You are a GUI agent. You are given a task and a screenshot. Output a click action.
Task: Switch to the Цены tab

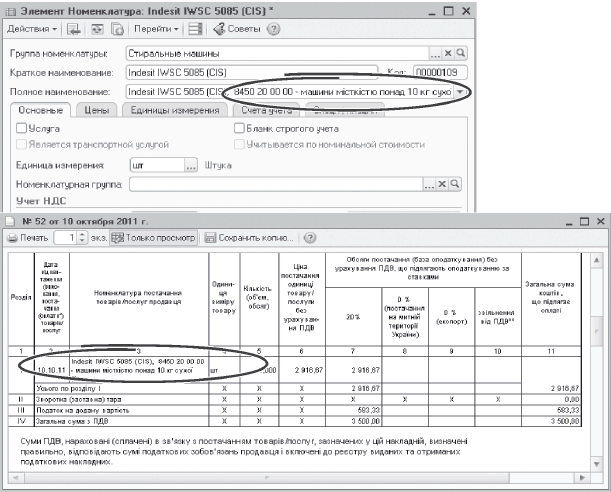coord(96,109)
